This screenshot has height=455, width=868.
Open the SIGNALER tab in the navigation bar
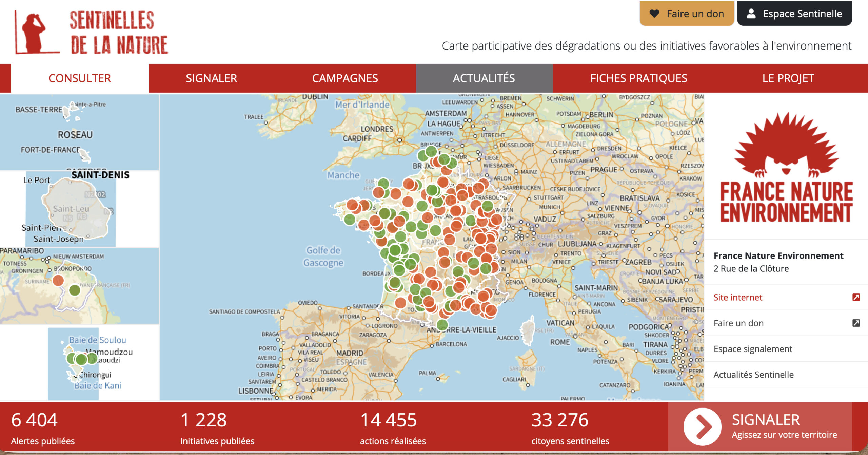[x=211, y=78]
